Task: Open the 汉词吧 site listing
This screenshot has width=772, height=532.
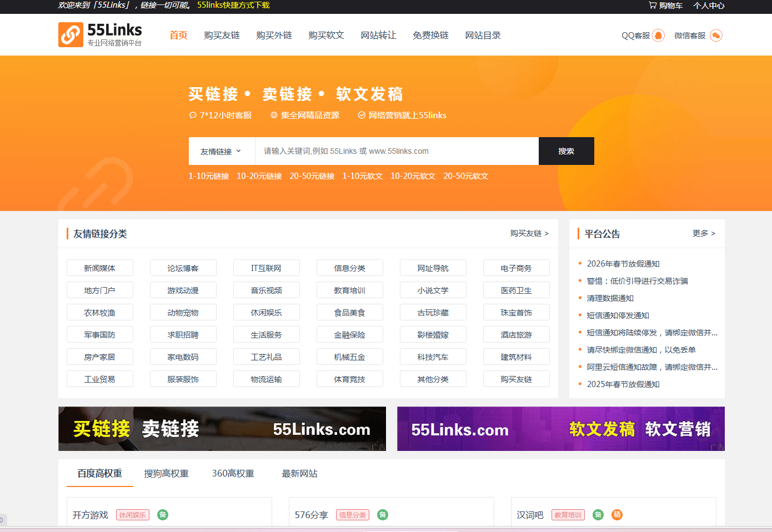Action: 530,515
